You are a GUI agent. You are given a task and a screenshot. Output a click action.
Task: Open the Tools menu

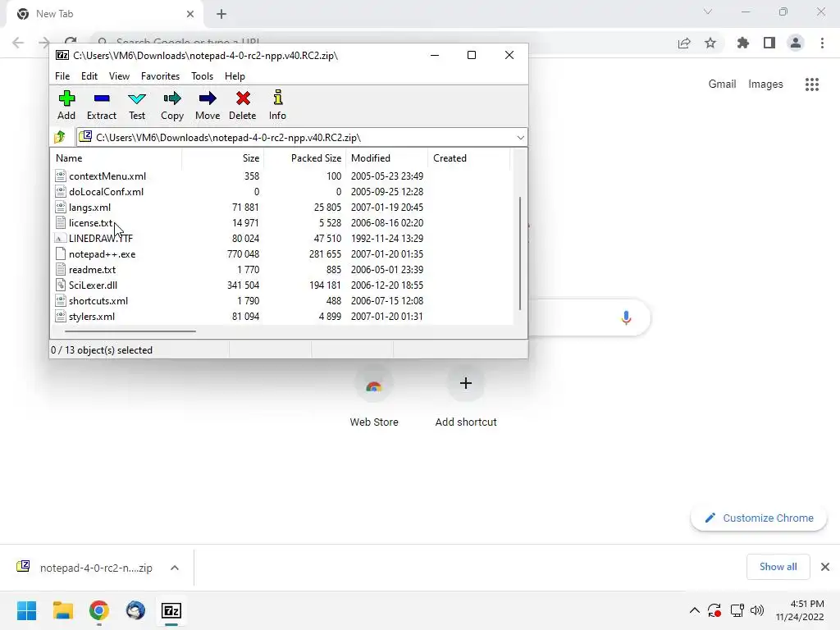202,76
